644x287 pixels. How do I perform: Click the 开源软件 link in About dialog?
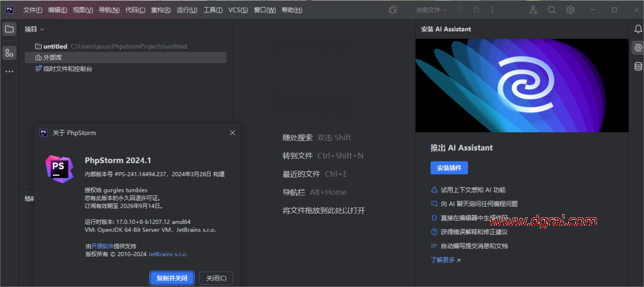tap(101, 246)
